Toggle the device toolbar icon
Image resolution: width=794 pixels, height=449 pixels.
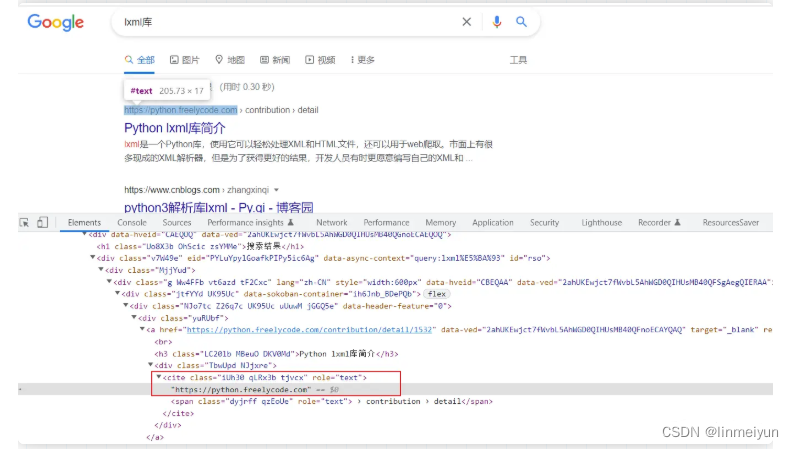tap(43, 223)
